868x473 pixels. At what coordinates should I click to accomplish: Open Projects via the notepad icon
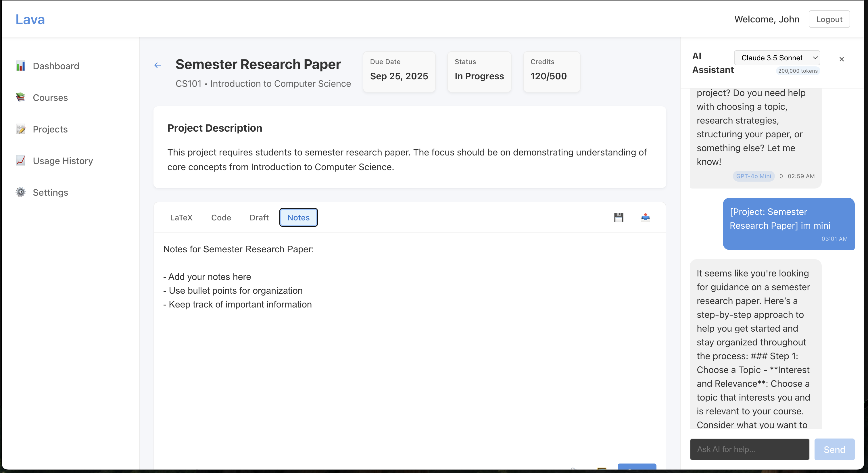click(x=21, y=129)
